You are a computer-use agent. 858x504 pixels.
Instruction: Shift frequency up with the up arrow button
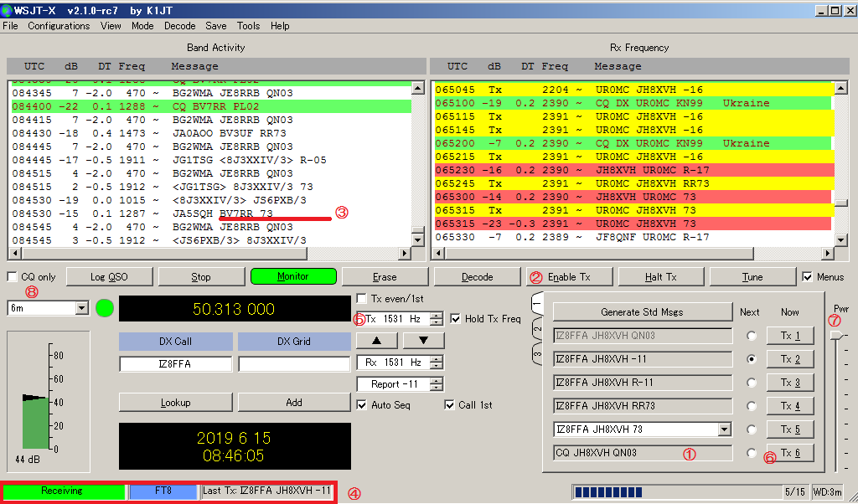coord(377,341)
